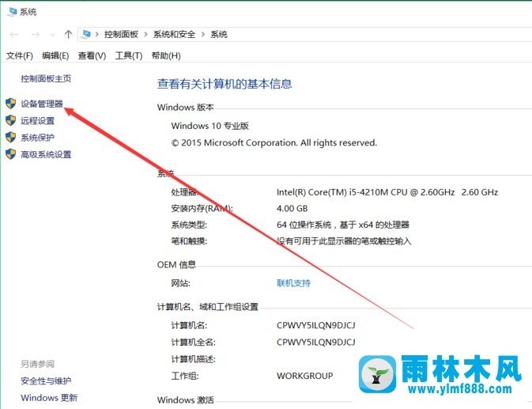Expand chevron before 系统 breadcrumb
This screenshot has width=532, height=409.
click(203, 34)
